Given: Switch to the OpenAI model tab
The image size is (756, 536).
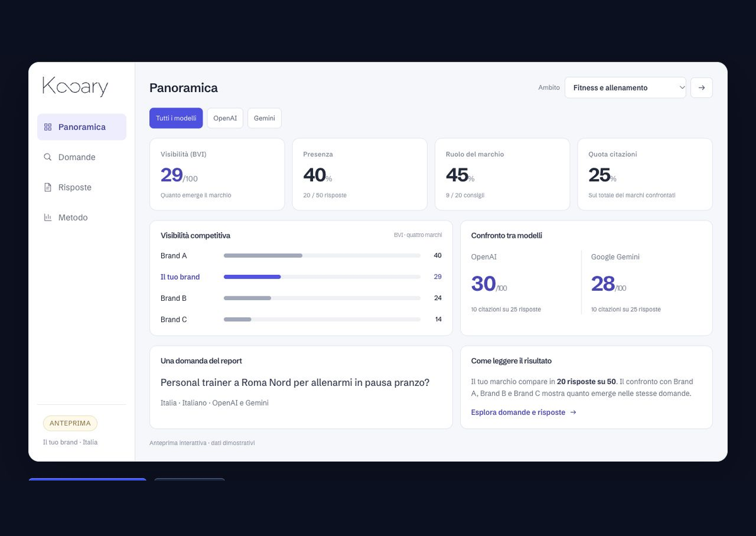Looking at the screenshot, I should (x=225, y=118).
